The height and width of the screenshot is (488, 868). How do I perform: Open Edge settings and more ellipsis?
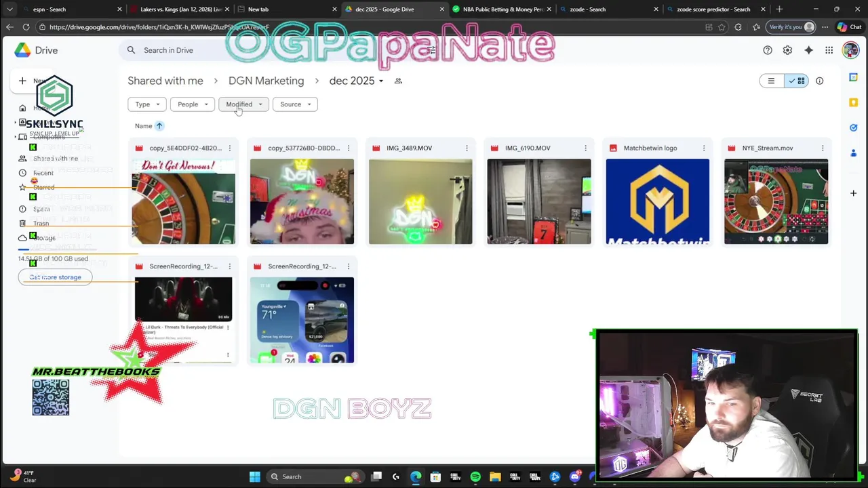825,27
